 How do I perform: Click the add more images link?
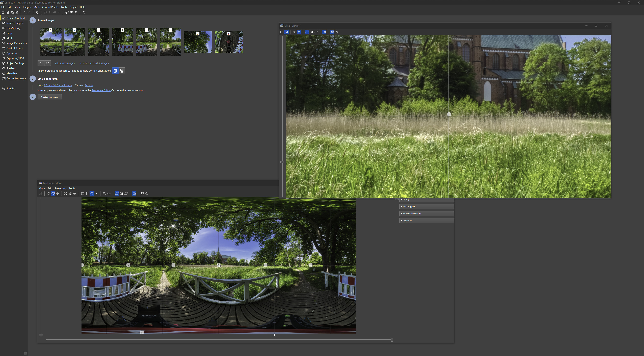[x=65, y=63]
